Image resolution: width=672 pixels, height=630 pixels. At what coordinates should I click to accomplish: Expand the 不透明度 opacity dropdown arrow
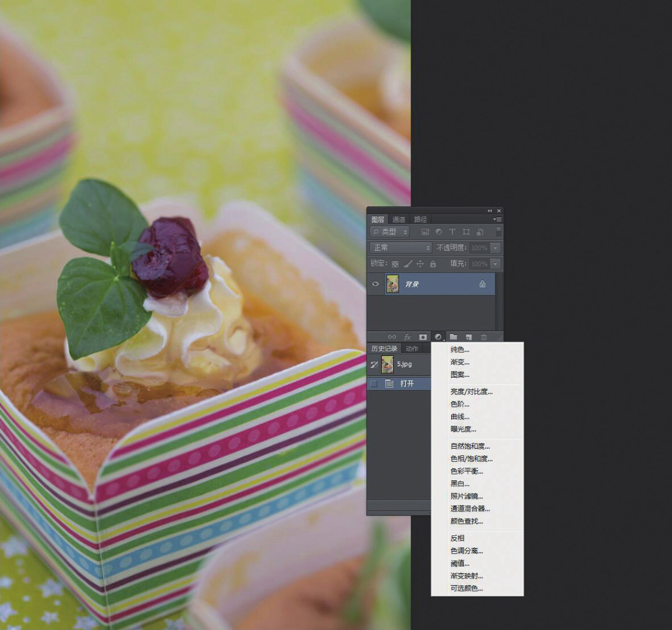coord(495,248)
